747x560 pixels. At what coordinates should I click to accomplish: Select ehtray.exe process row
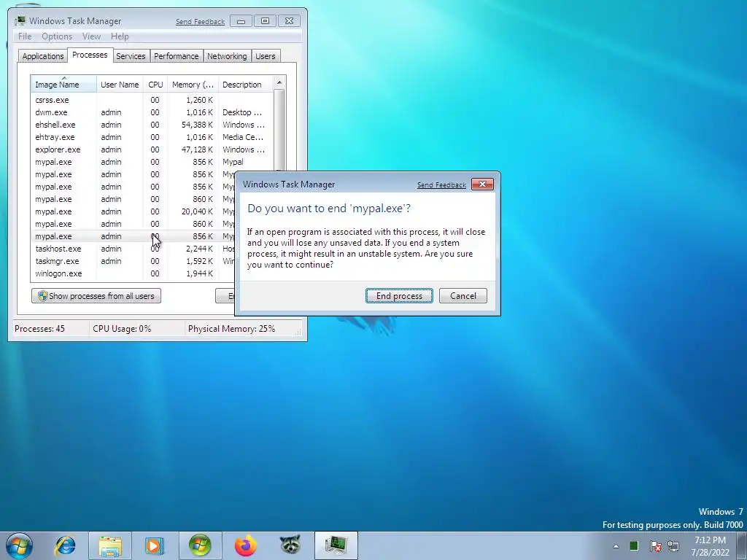coord(152,137)
